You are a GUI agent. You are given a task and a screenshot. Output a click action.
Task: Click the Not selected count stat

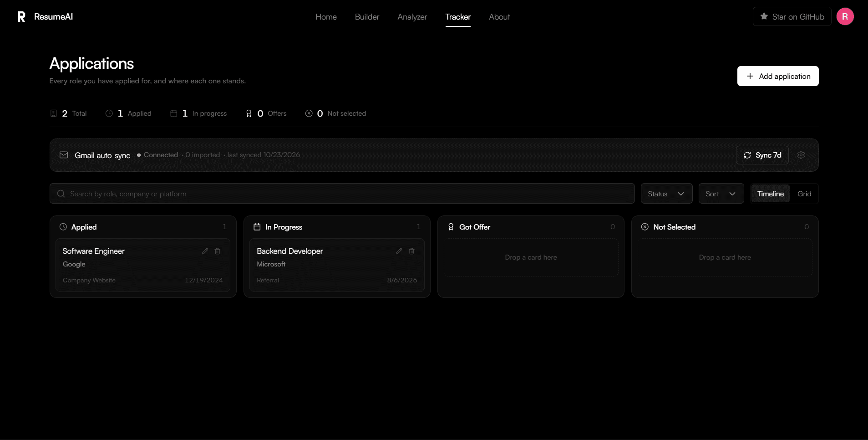click(x=335, y=113)
